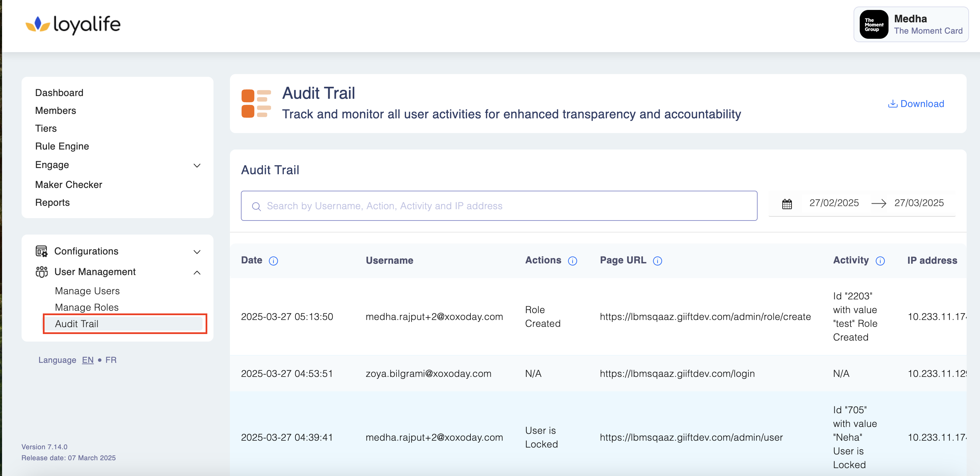Click The Moment Group profile avatar
The height and width of the screenshot is (476, 980).
(x=873, y=25)
